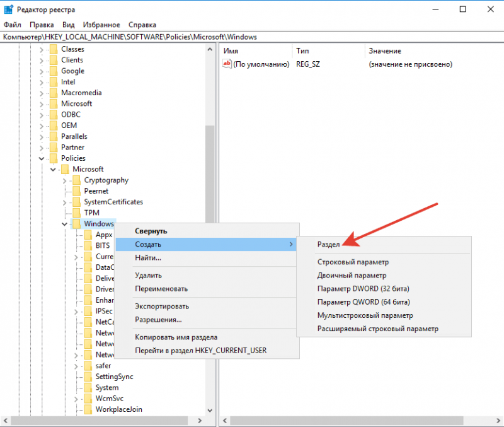Click the Classes folder icon

[x=54, y=49]
